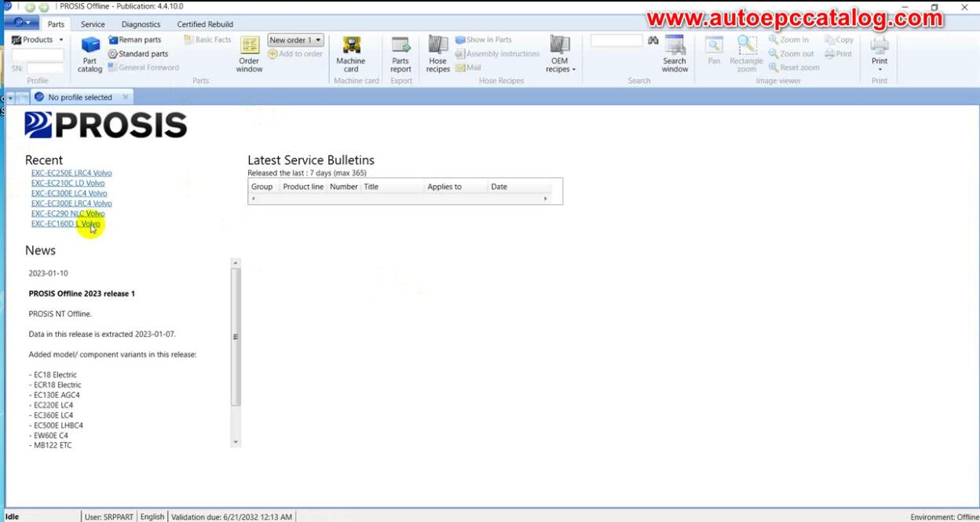The width and height of the screenshot is (980, 522).
Task: Open the OEM recipes dropdown
Action: point(560,54)
